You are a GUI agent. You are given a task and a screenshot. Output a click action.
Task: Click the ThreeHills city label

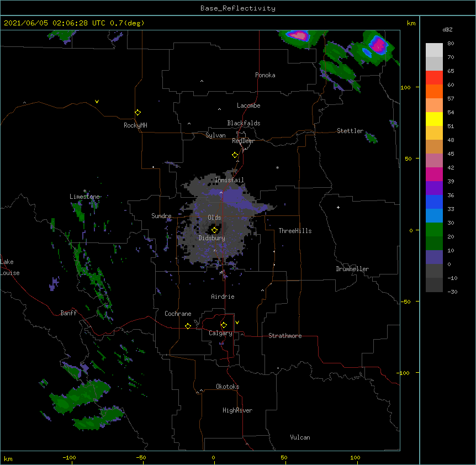[295, 231]
